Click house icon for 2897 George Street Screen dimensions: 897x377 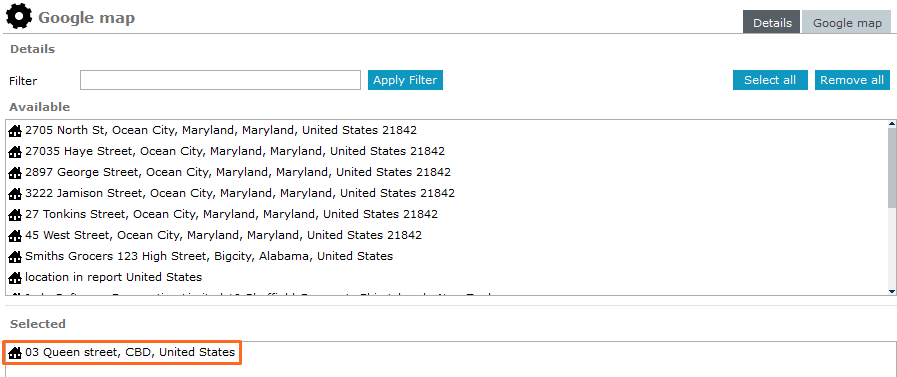15,173
